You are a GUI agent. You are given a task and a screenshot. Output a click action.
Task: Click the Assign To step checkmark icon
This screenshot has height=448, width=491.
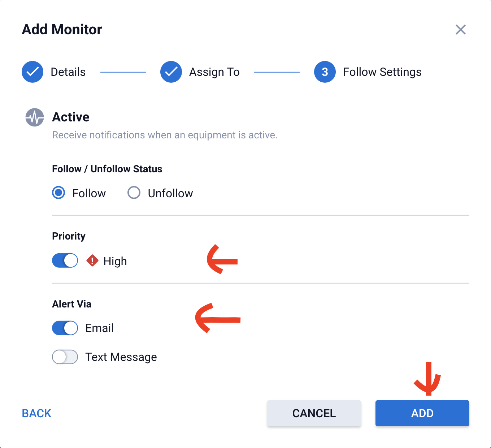(x=171, y=72)
